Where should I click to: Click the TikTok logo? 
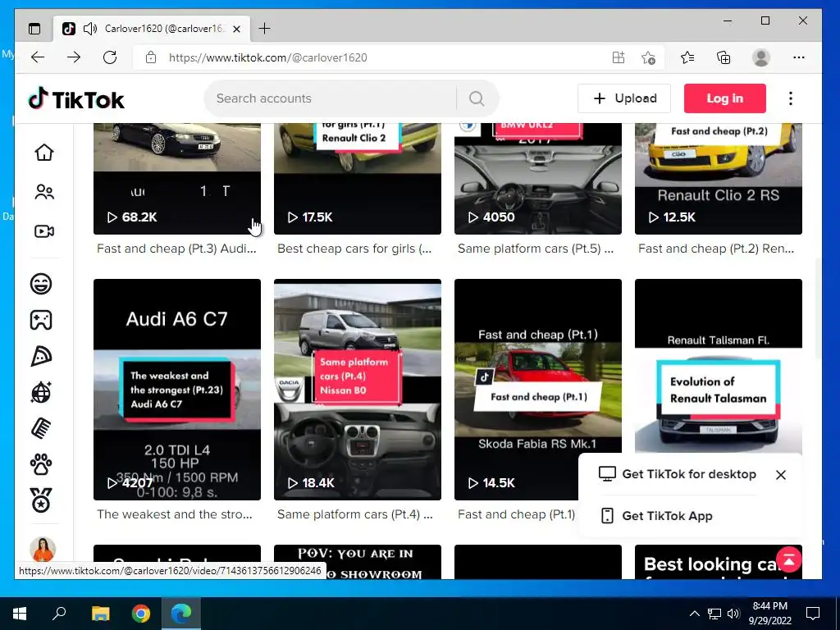pos(76,99)
